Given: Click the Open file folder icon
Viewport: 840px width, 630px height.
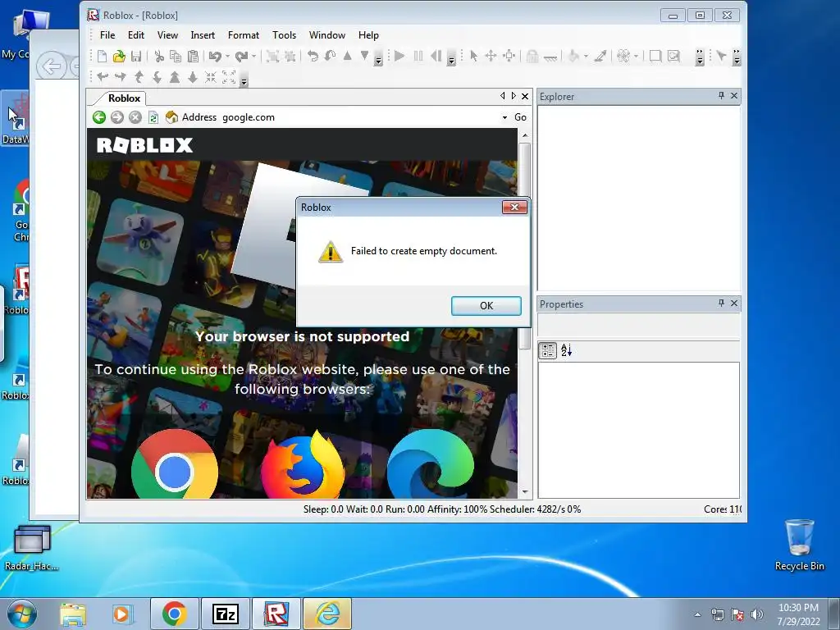Looking at the screenshot, I should pos(119,56).
